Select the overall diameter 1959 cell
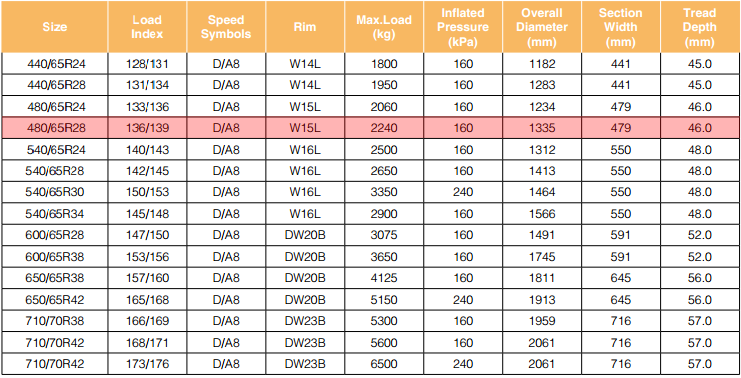Viewport: 741px width, 378px height. pyautogui.click(x=542, y=321)
